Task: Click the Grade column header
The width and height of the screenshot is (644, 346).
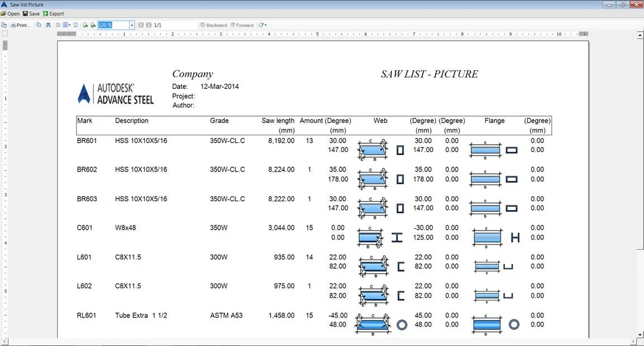Action: (219, 121)
